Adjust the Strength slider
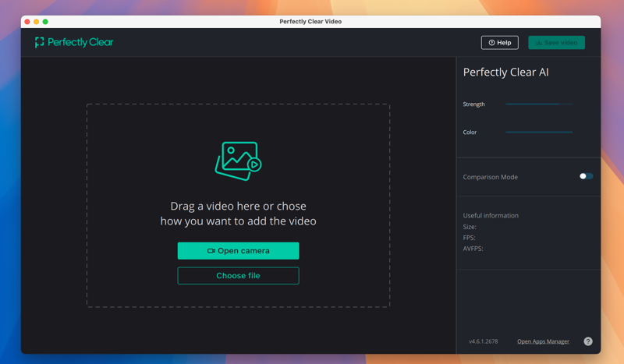Viewport: 624px width, 364px height. click(x=539, y=104)
